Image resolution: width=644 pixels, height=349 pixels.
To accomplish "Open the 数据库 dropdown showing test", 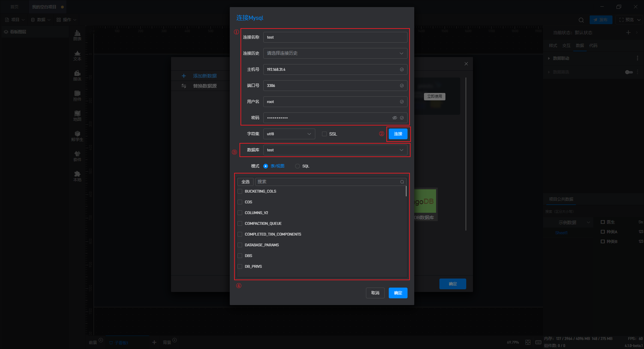I will point(335,150).
